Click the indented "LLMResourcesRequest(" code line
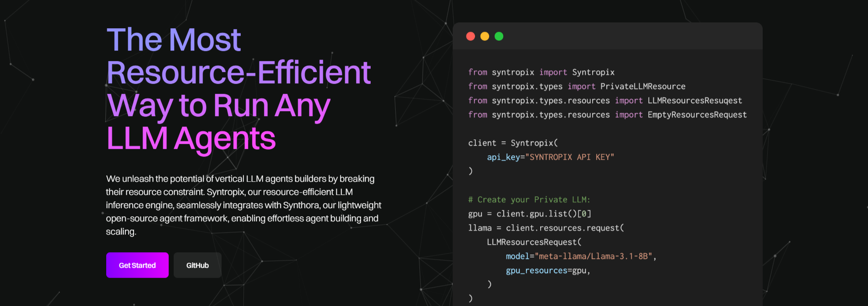 tap(534, 242)
